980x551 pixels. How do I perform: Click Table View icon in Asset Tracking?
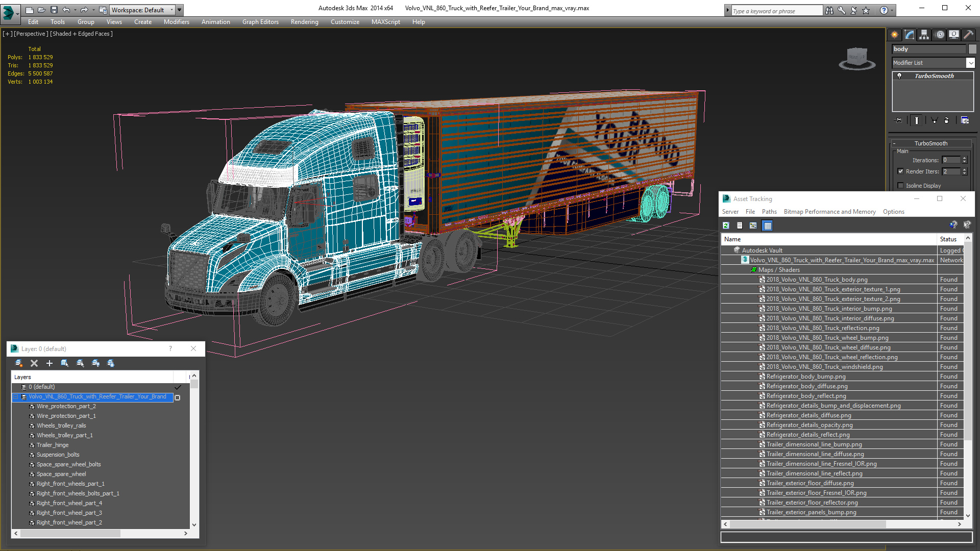tap(768, 226)
